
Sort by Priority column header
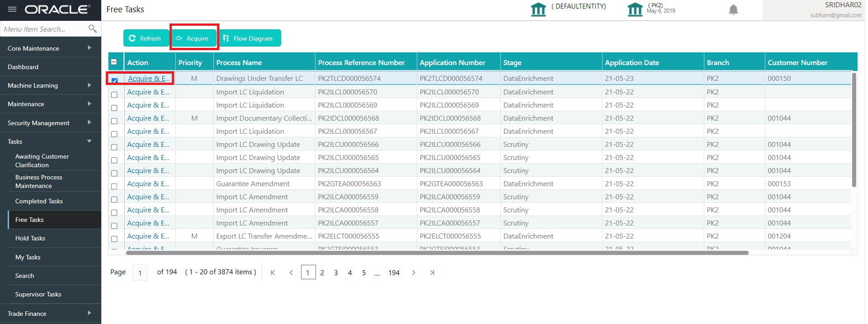click(194, 62)
